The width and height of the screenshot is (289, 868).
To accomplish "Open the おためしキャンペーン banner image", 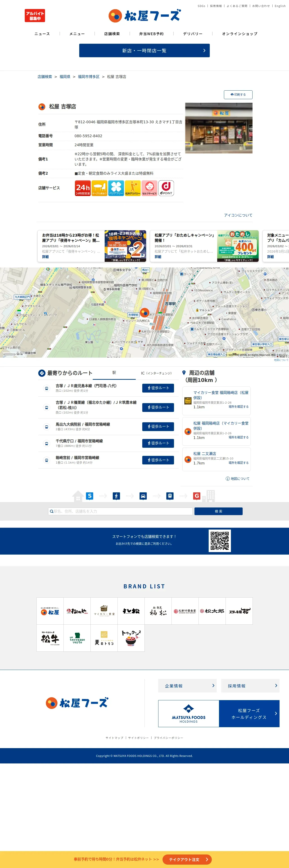I will (x=238, y=246).
